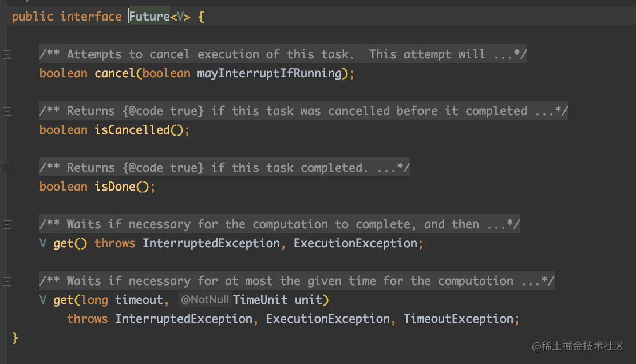Click the isDone method name
This screenshot has width=636, height=364.
coord(115,187)
